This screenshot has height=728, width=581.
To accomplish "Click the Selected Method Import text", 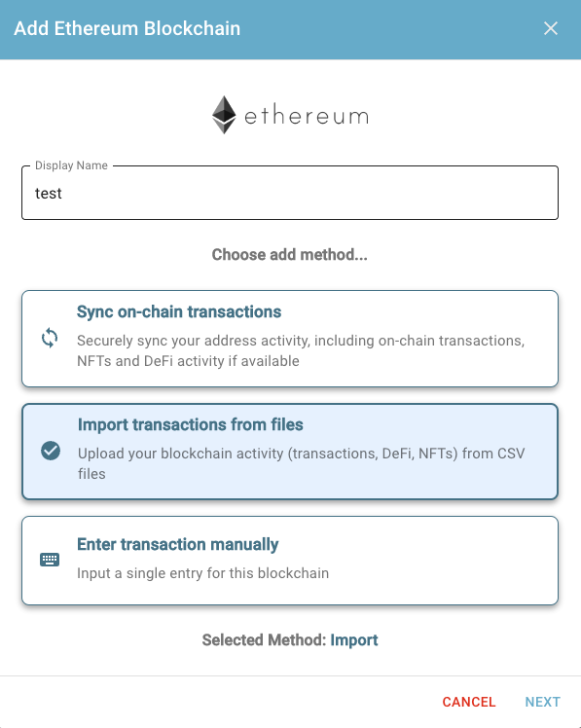I will [x=290, y=639].
